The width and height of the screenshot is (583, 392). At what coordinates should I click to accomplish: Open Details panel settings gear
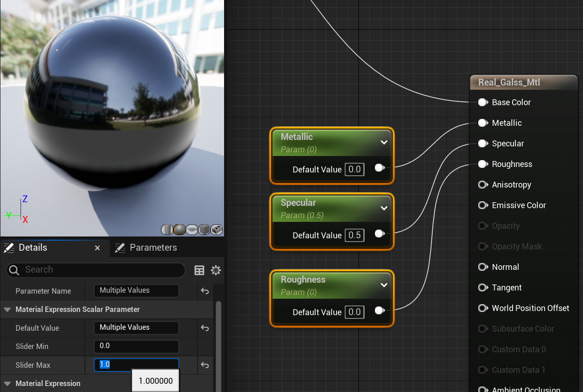[x=216, y=270]
